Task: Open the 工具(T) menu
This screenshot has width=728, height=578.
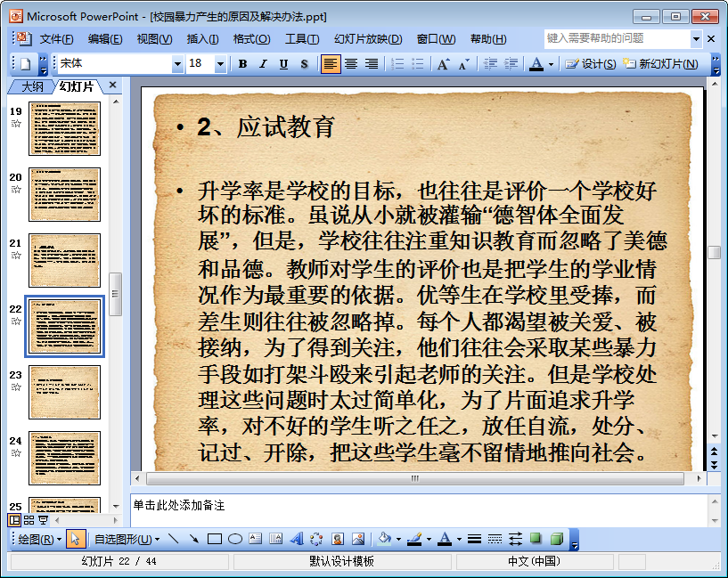Action: click(302, 39)
